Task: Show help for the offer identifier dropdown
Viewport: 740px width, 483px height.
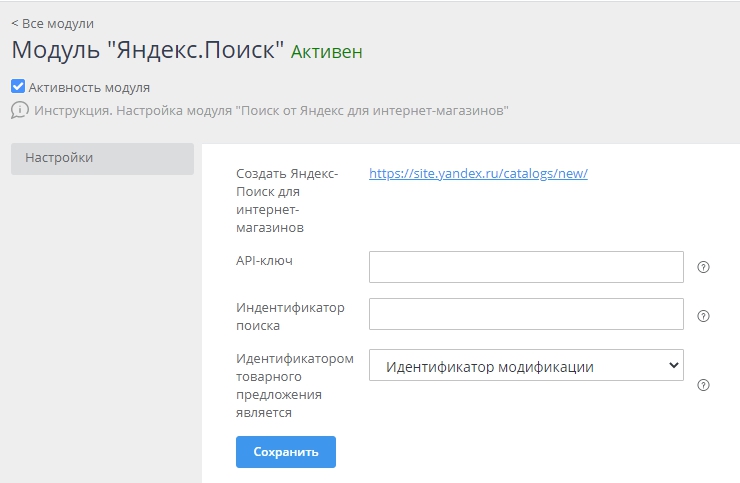Action: tap(703, 385)
